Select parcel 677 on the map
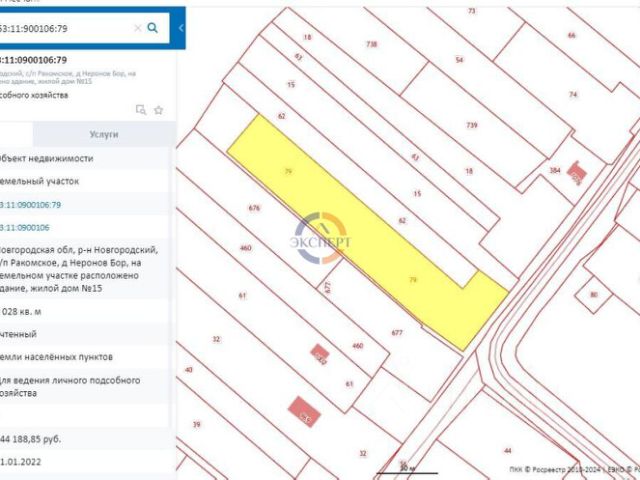The width and height of the screenshot is (640, 480). [397, 333]
